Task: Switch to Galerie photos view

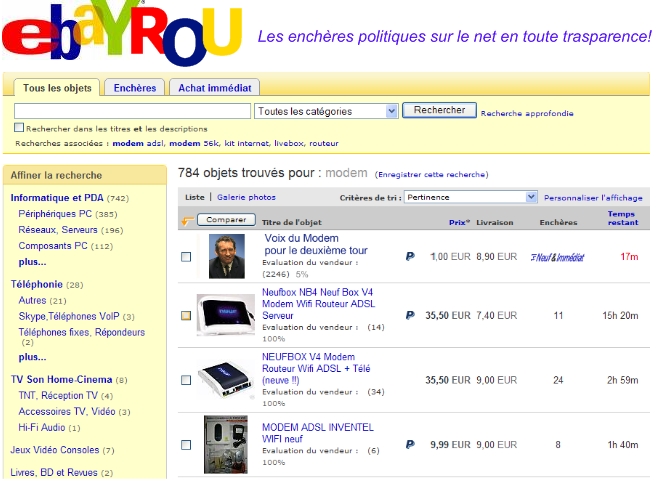Action: coord(246,197)
